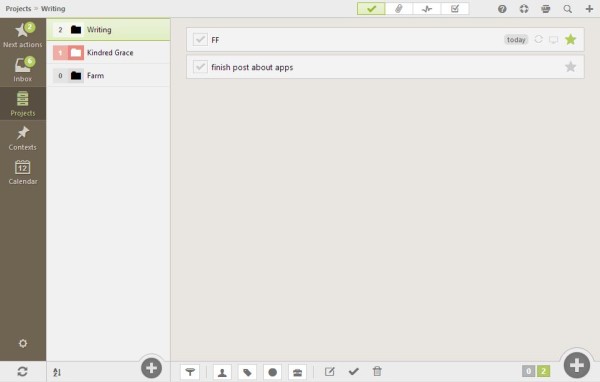Open the settings gear in sidebar
The height and width of the screenshot is (382, 600).
point(23,343)
